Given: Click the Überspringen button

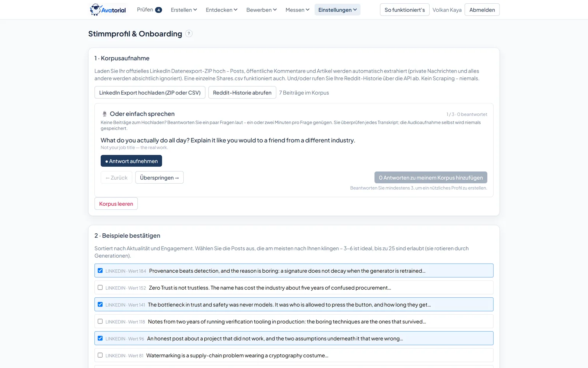Looking at the screenshot, I should [159, 177].
